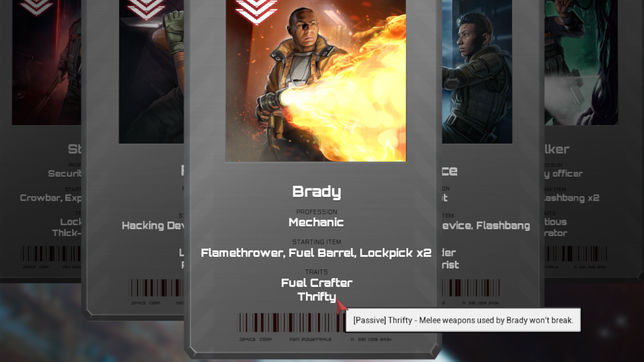The width and height of the screenshot is (644, 362).
Task: Select Brady's flamethrower portrait
Action: 316,81
